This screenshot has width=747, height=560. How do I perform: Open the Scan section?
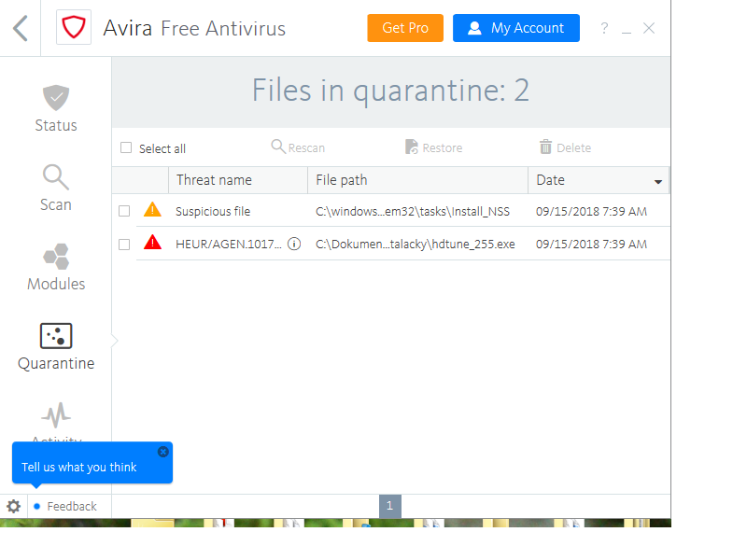tap(56, 189)
